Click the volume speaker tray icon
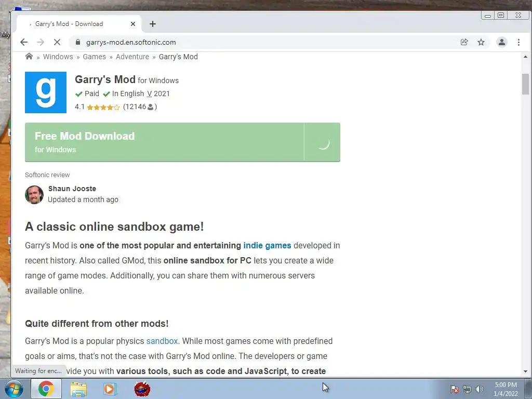532x399 pixels. pos(480,389)
